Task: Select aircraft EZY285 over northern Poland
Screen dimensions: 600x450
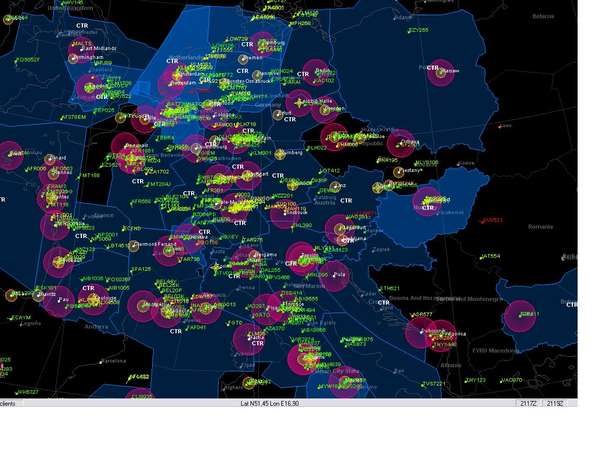Action: (x=418, y=30)
